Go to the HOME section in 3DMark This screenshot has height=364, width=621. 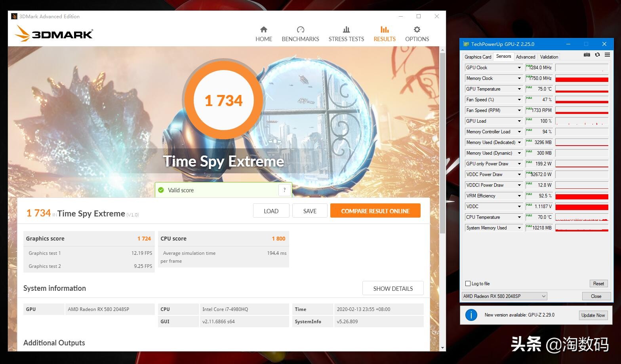tap(264, 34)
